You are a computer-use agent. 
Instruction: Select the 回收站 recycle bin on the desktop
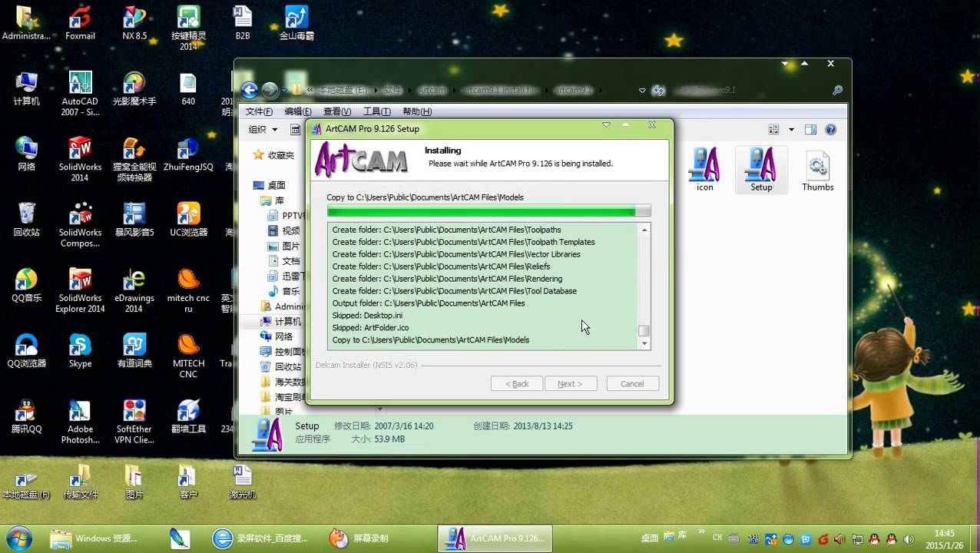tap(26, 220)
